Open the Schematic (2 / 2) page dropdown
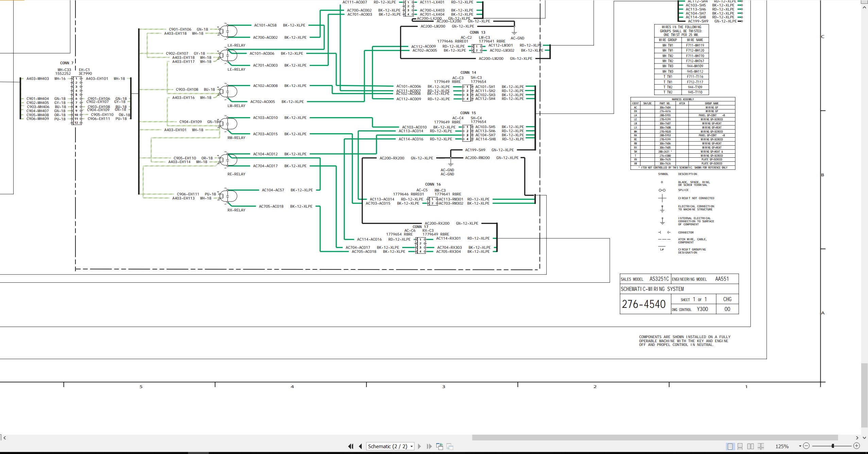868x454 pixels. pyautogui.click(x=412, y=447)
